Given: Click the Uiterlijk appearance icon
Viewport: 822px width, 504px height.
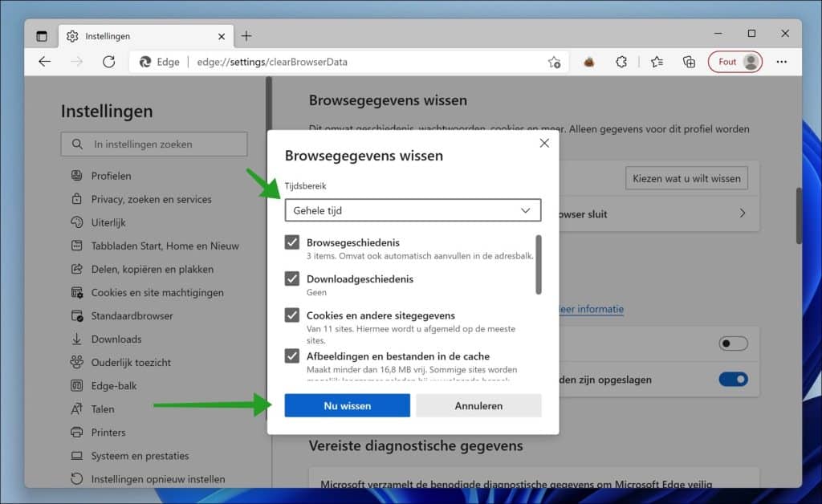Looking at the screenshot, I should (x=76, y=222).
